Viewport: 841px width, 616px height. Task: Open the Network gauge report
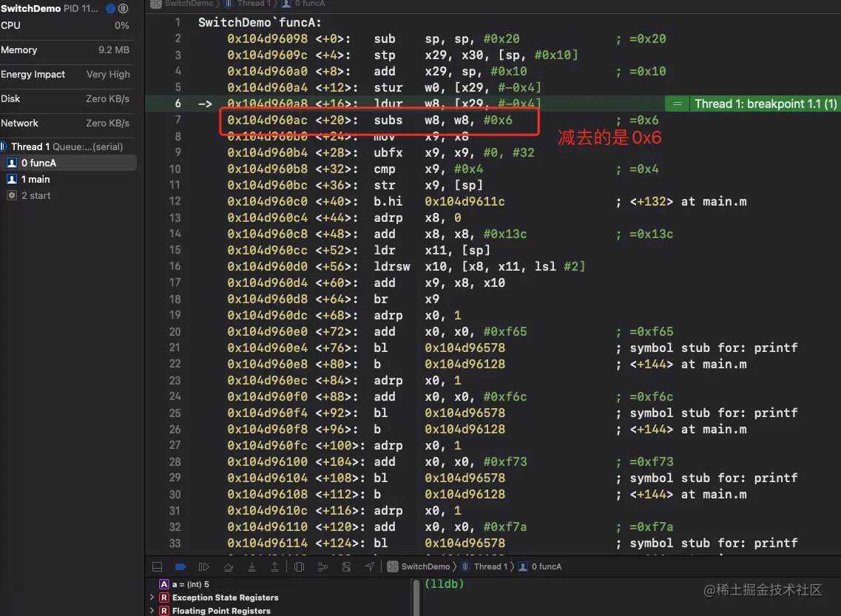click(65, 123)
